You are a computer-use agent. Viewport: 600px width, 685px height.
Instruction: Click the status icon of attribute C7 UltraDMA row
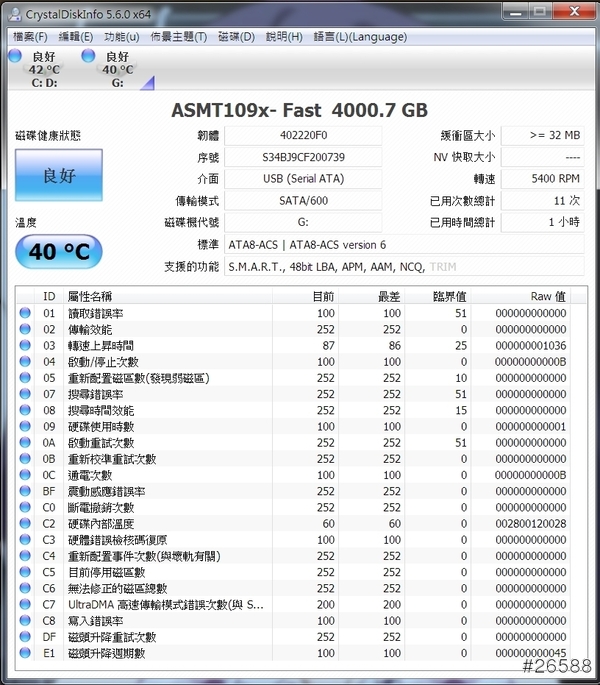tap(26, 604)
